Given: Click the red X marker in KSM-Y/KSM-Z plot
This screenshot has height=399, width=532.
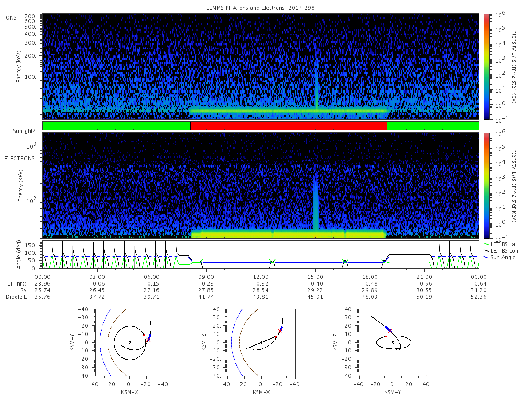Looking at the screenshot, I should click(x=390, y=331).
